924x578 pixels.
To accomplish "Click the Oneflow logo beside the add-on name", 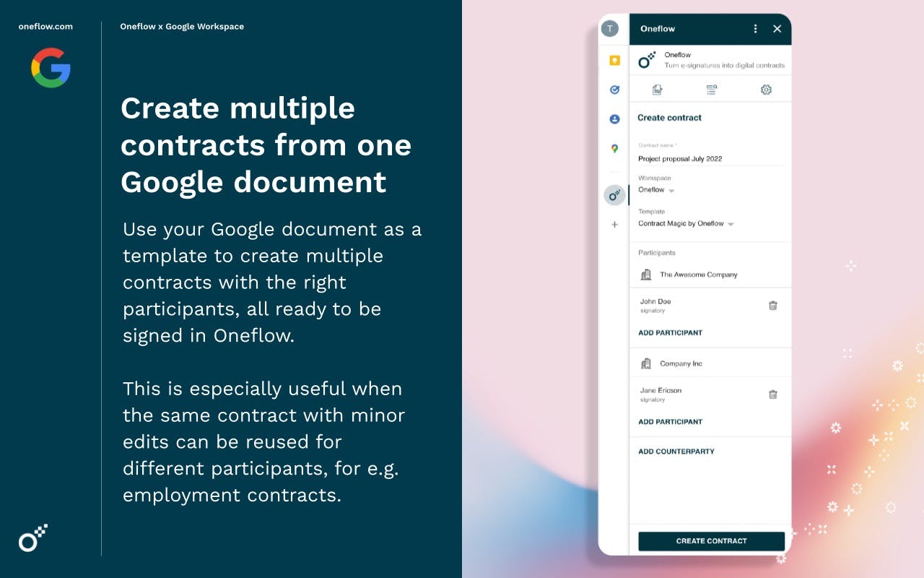I will pyautogui.click(x=647, y=60).
